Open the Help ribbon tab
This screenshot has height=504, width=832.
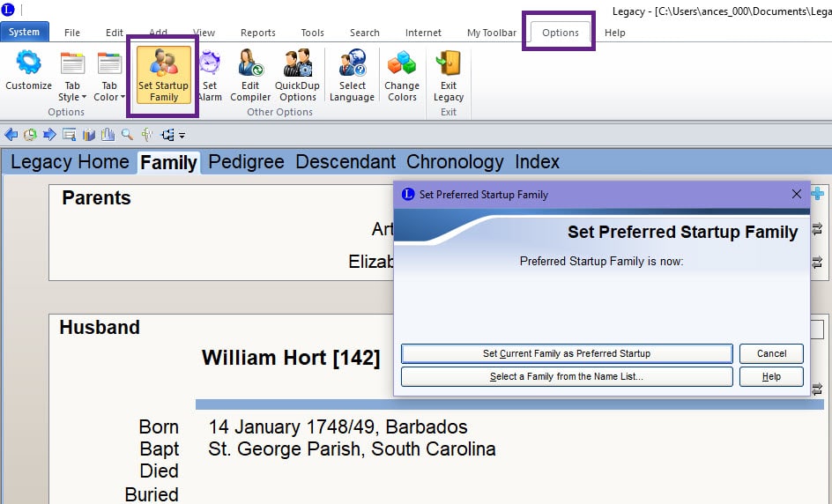[x=615, y=33]
